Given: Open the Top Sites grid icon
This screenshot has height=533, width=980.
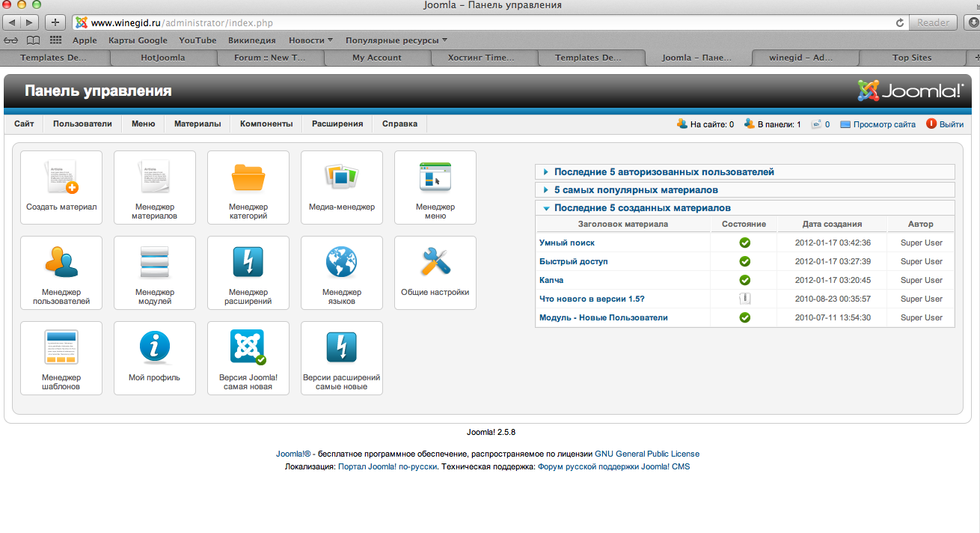Looking at the screenshot, I should point(55,40).
